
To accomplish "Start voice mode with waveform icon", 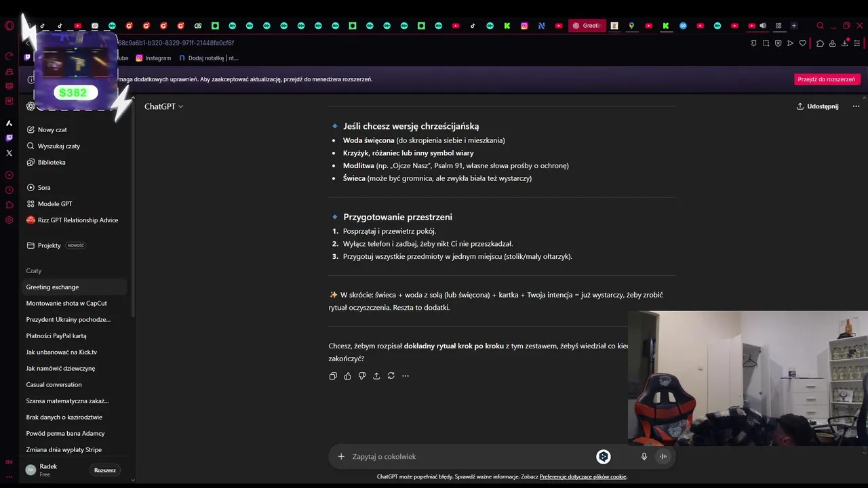I will coord(663,456).
